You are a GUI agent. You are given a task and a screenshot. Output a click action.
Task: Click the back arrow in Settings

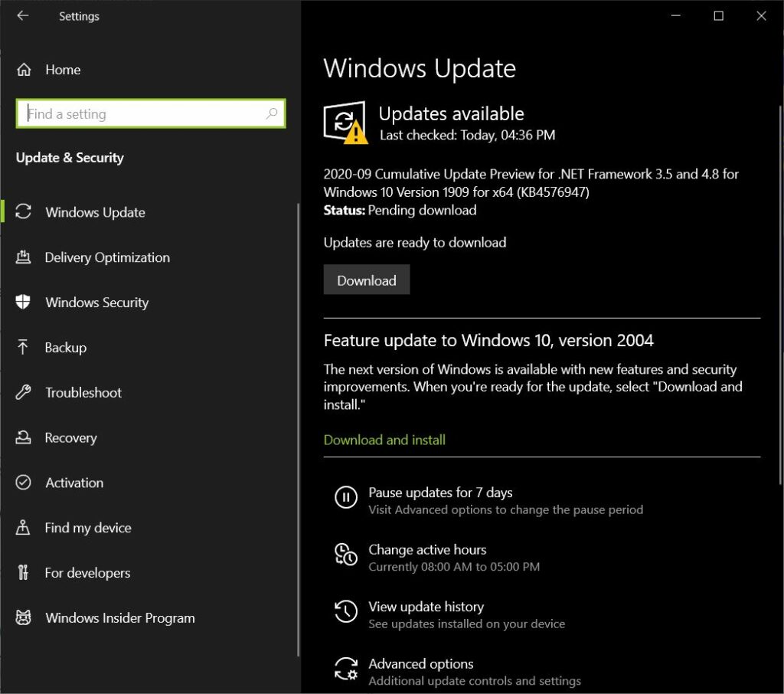pyautogui.click(x=22, y=15)
